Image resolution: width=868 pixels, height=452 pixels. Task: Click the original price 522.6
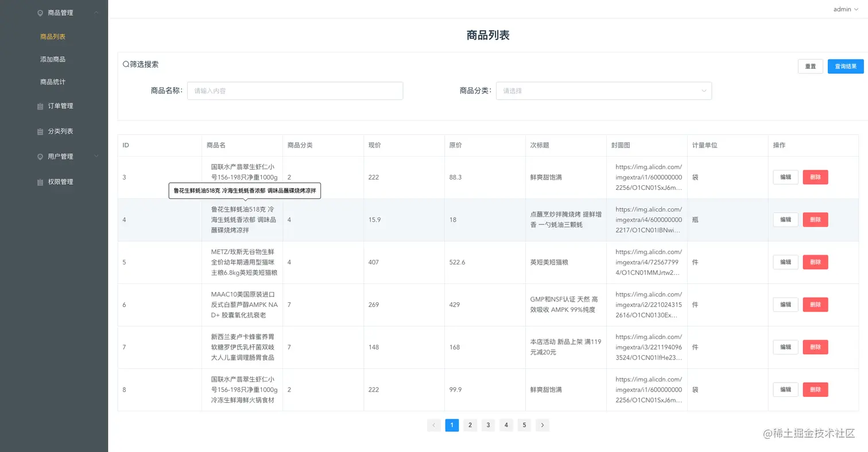coord(458,262)
